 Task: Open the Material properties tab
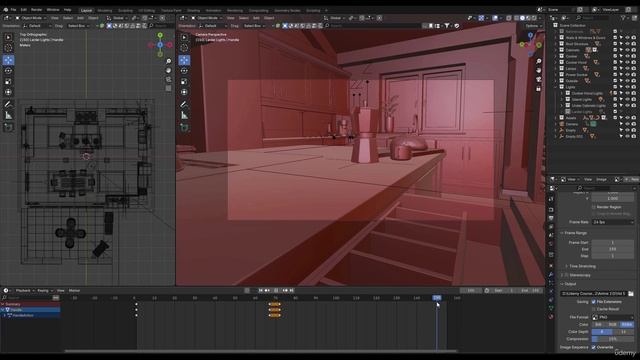click(551, 317)
